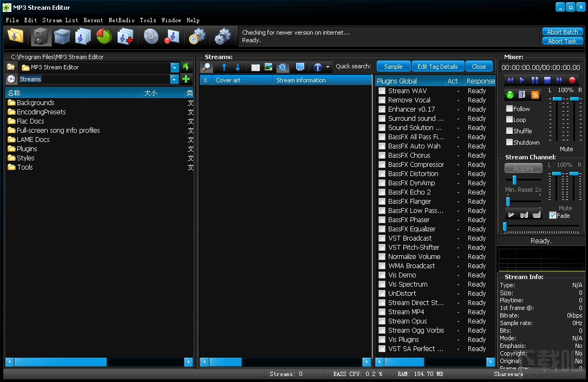Fast forward using the Mixer forward button

tap(559, 80)
